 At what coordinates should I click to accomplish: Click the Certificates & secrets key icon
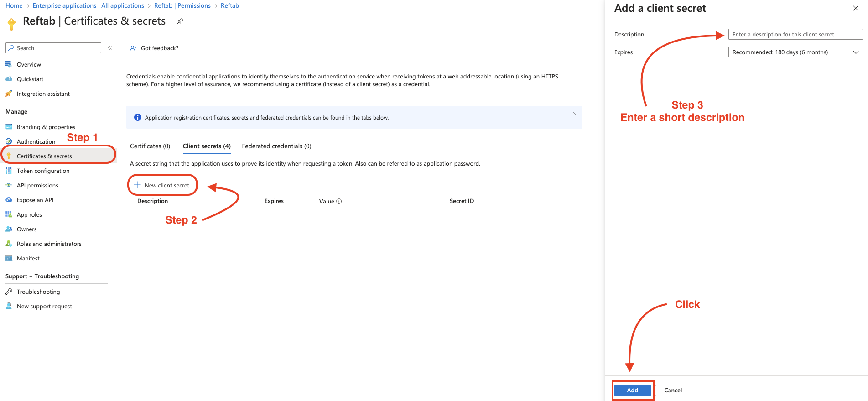tap(9, 156)
